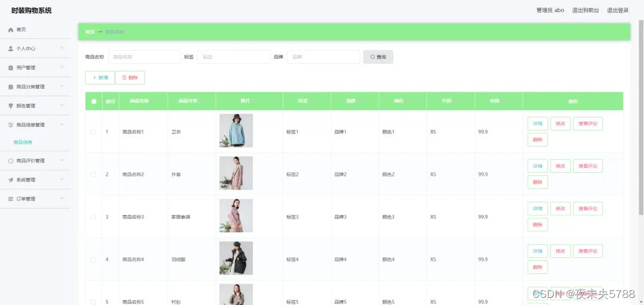This screenshot has height=305, width=644.
Task: Expand the 个人中心 chevron
Action: tap(61, 48)
